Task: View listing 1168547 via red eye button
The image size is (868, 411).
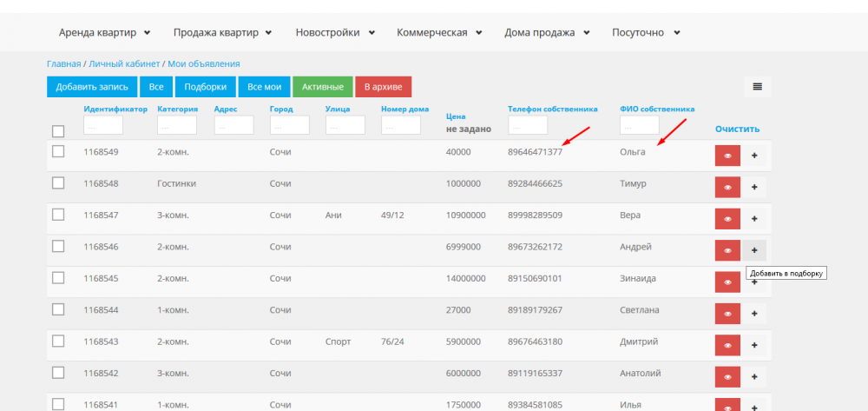Action: [727, 218]
